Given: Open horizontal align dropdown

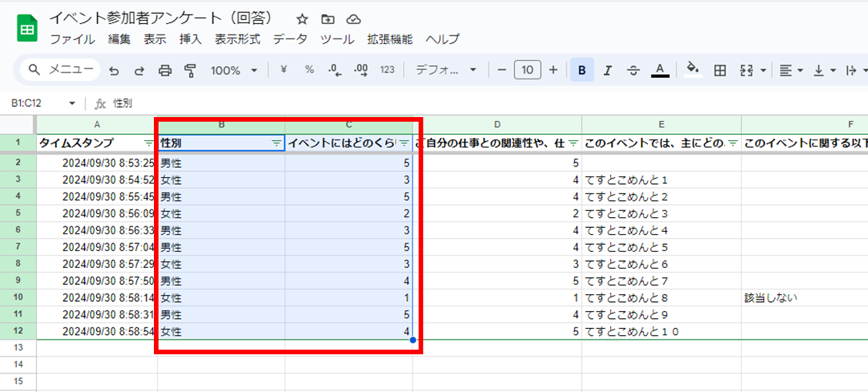Looking at the screenshot, I should click(790, 70).
